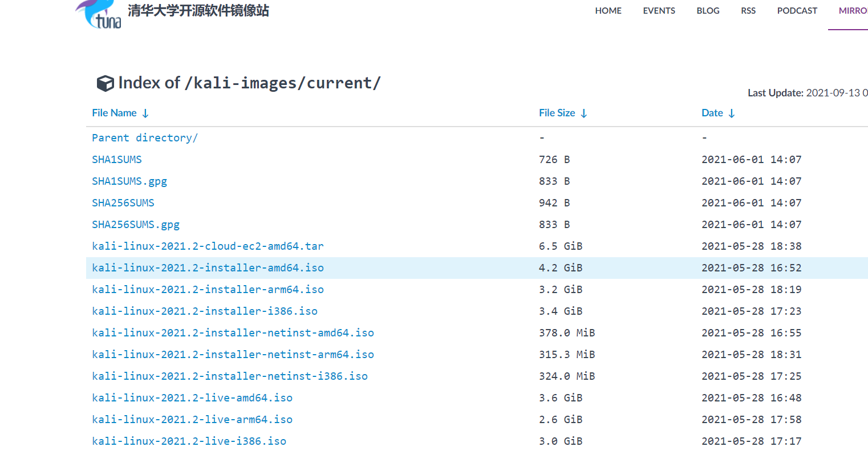Click the date 2021-05-28 16:52

tap(752, 268)
